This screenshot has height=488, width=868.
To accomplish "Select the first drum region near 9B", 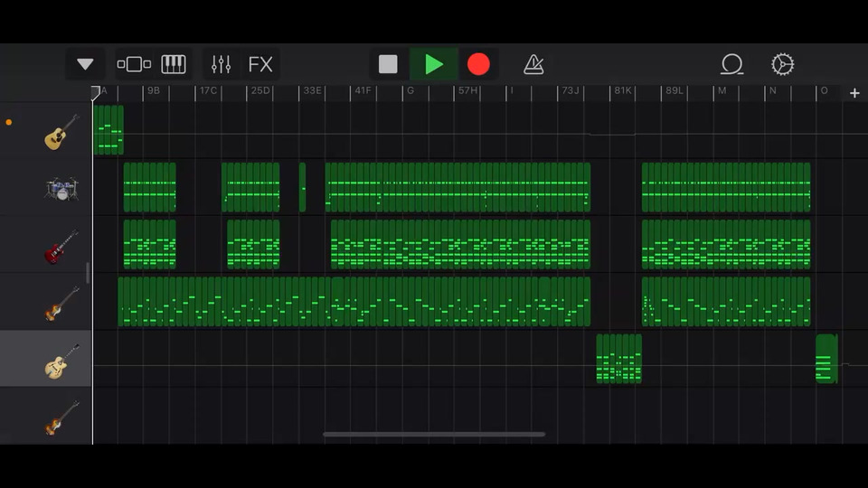I will coord(149,187).
